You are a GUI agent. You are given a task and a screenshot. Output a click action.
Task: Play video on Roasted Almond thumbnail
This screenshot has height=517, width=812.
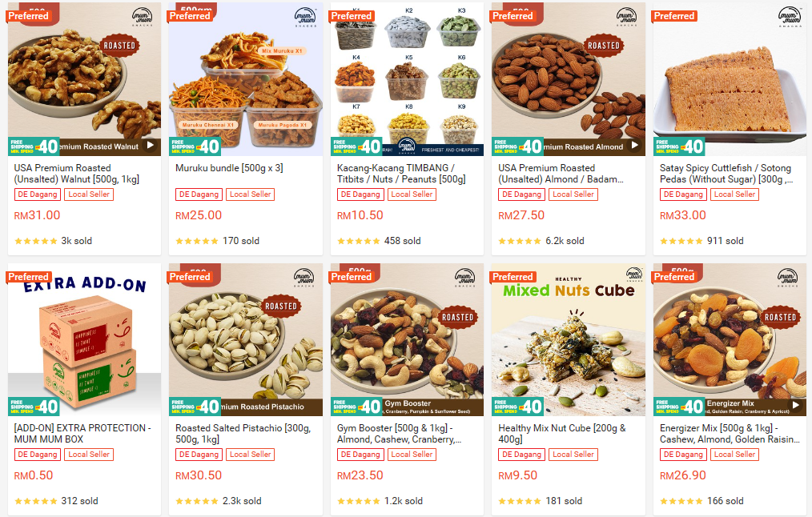(635, 146)
